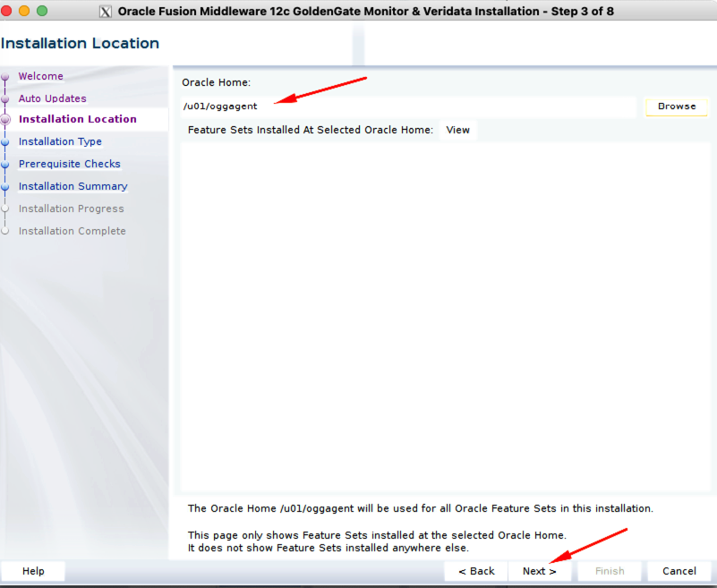The height and width of the screenshot is (588, 717).
Task: Minimize the window with yellow button
Action: (24, 11)
